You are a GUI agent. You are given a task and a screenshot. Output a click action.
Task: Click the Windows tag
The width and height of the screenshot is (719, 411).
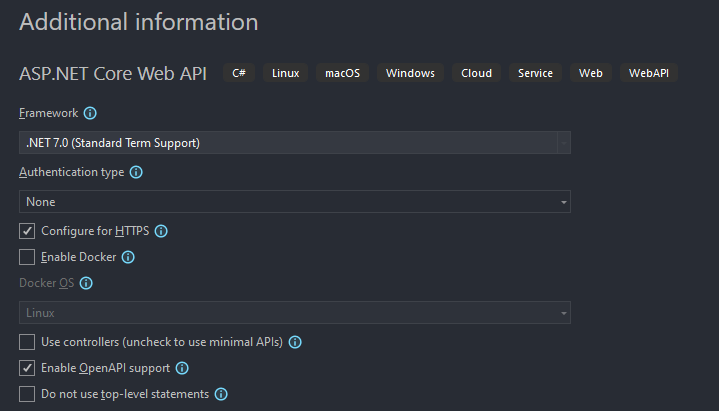click(x=410, y=73)
